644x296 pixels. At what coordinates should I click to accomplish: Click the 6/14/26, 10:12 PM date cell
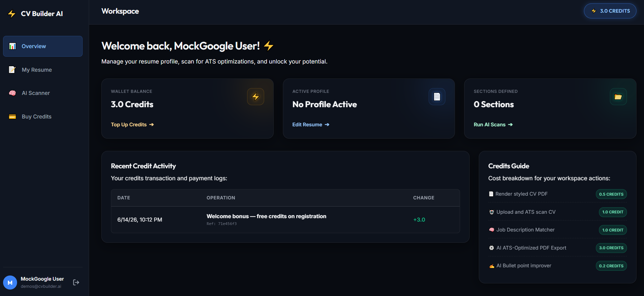[140, 220]
